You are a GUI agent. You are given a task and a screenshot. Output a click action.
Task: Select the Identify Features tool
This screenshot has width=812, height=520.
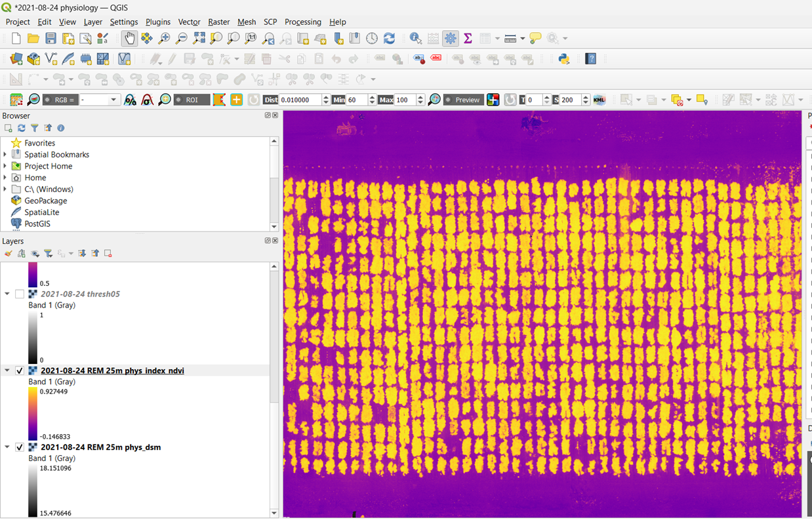[x=416, y=39]
